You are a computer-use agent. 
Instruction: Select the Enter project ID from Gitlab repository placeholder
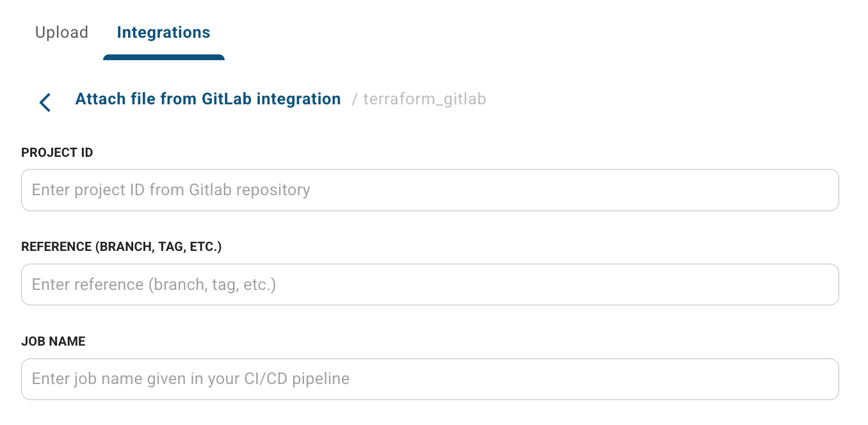click(171, 190)
